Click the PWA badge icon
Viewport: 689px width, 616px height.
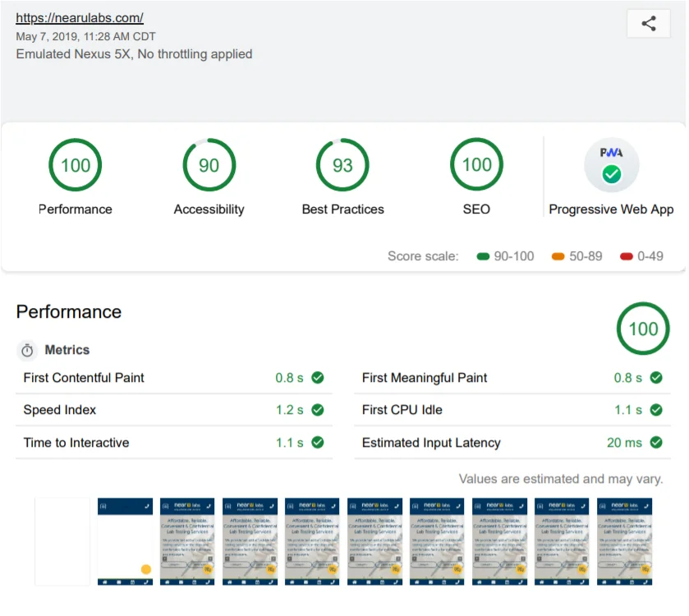click(x=611, y=165)
